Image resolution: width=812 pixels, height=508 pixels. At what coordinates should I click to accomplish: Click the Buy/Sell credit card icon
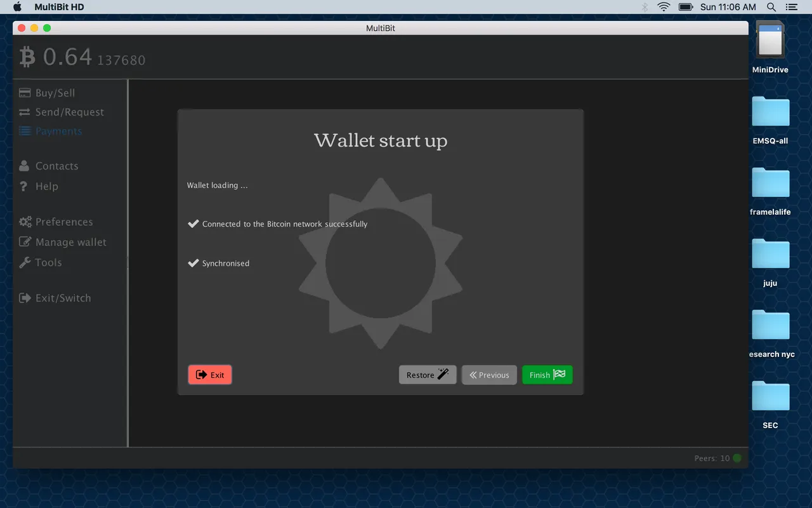pos(25,93)
